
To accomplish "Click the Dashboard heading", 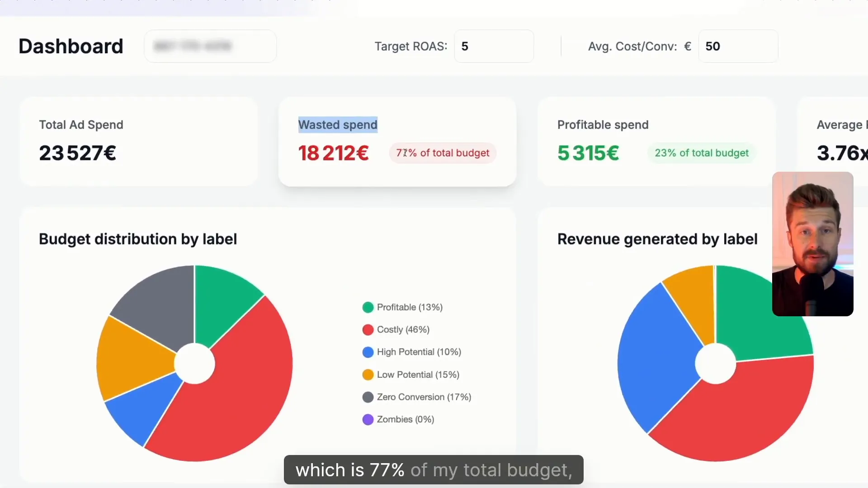I will click(71, 46).
